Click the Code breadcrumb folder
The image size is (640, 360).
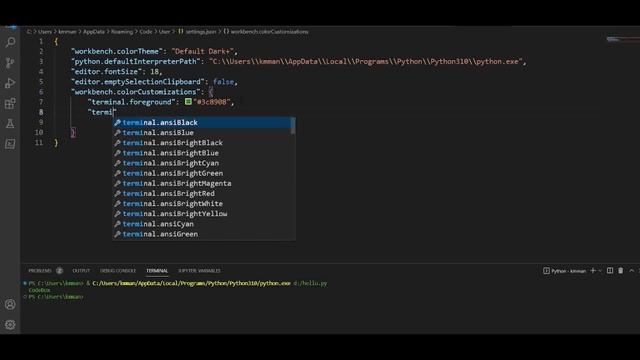pos(146,31)
